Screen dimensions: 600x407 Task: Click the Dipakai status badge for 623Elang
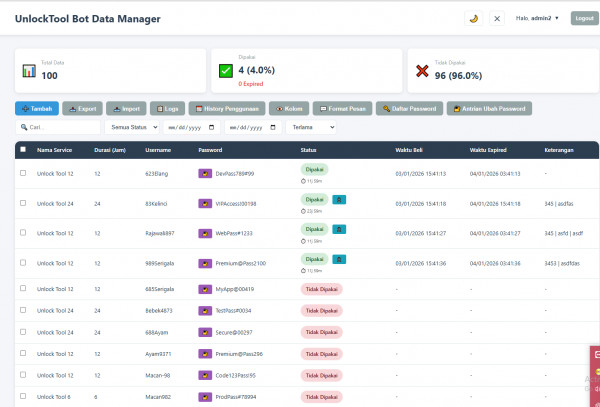315,169
